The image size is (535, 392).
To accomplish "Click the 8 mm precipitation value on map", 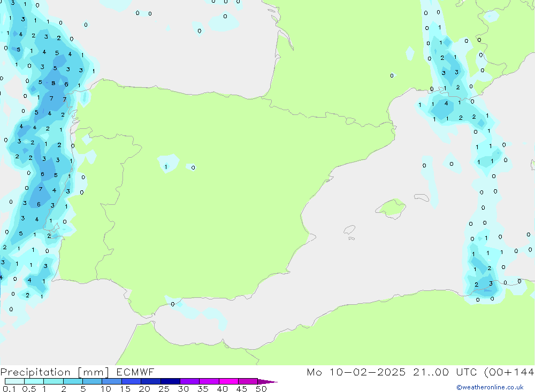I will pos(53,83).
